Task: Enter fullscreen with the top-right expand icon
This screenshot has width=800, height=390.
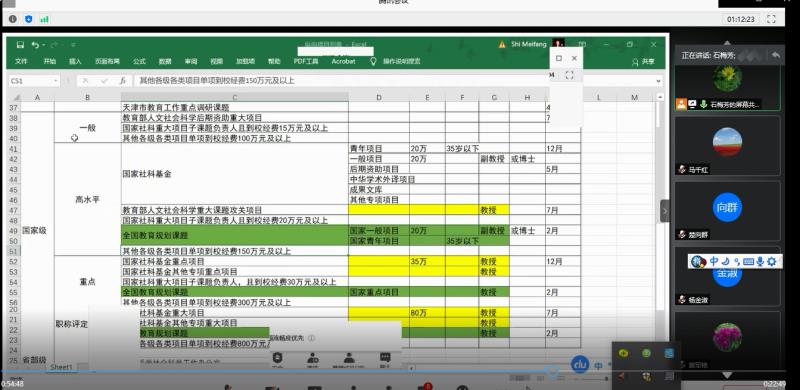Action: tap(771, 19)
